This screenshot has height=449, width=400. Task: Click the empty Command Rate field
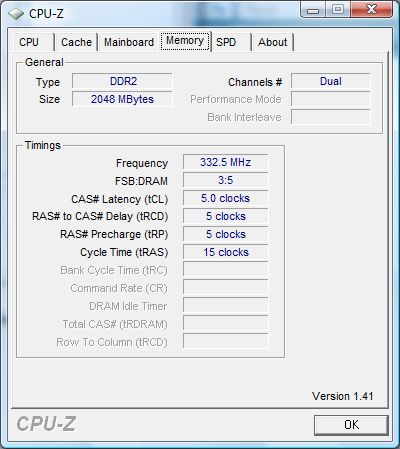tap(226, 288)
